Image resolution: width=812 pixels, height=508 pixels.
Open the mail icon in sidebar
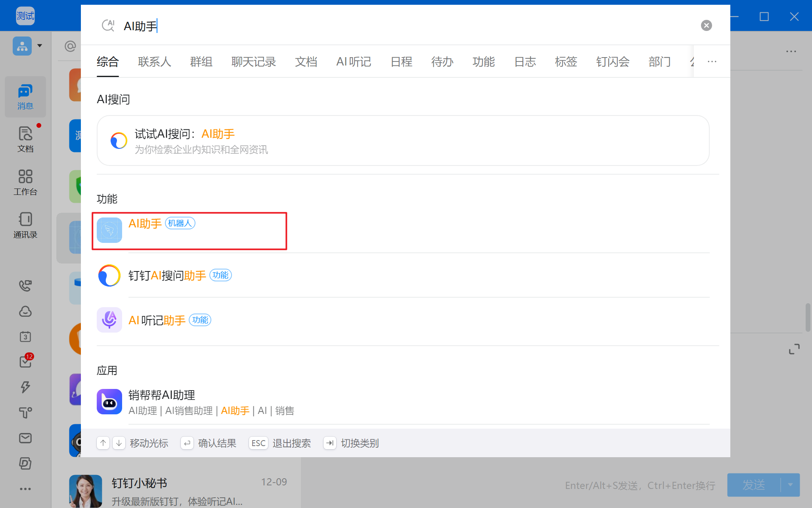click(25, 438)
